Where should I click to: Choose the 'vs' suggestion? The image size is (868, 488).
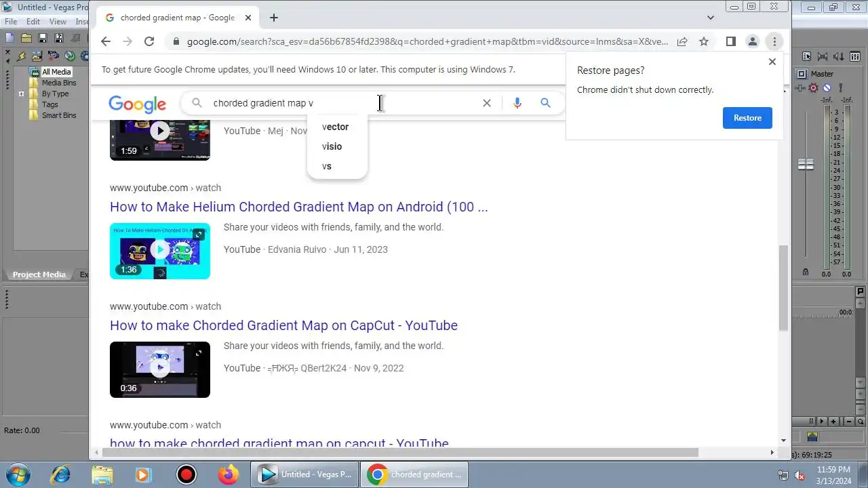[x=337, y=166]
